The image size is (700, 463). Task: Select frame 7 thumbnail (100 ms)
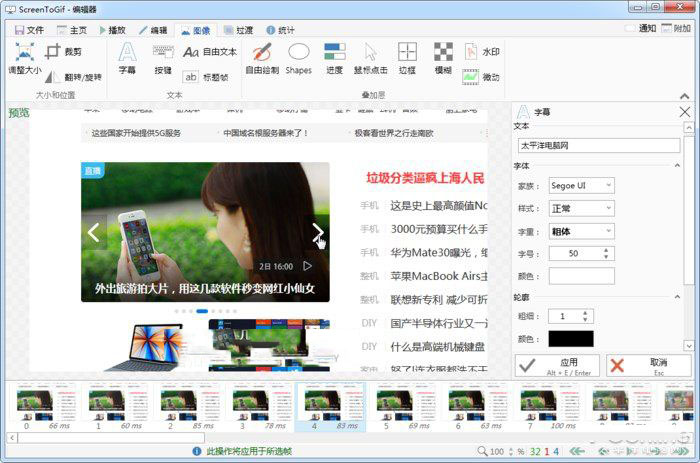(546, 407)
